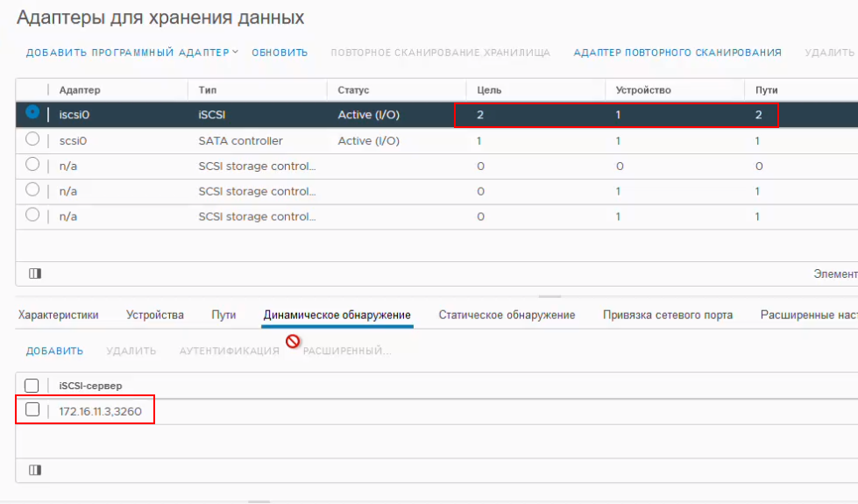
Task: Click the Обновить button
Action: (280, 53)
